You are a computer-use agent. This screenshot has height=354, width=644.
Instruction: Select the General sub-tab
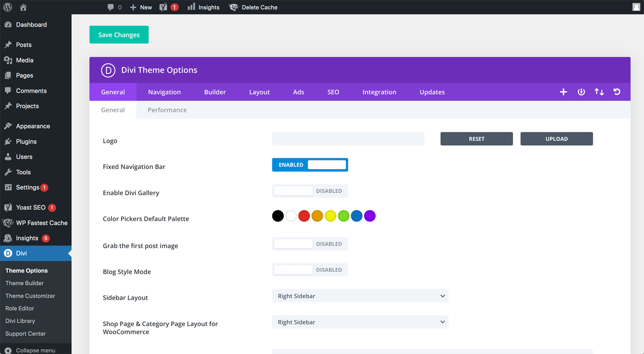click(113, 110)
